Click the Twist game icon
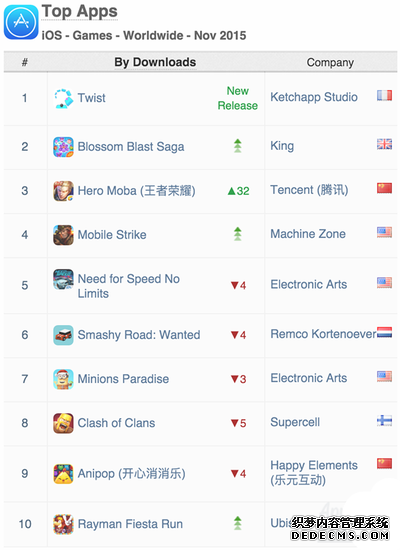The image size is (400, 550). 64,99
